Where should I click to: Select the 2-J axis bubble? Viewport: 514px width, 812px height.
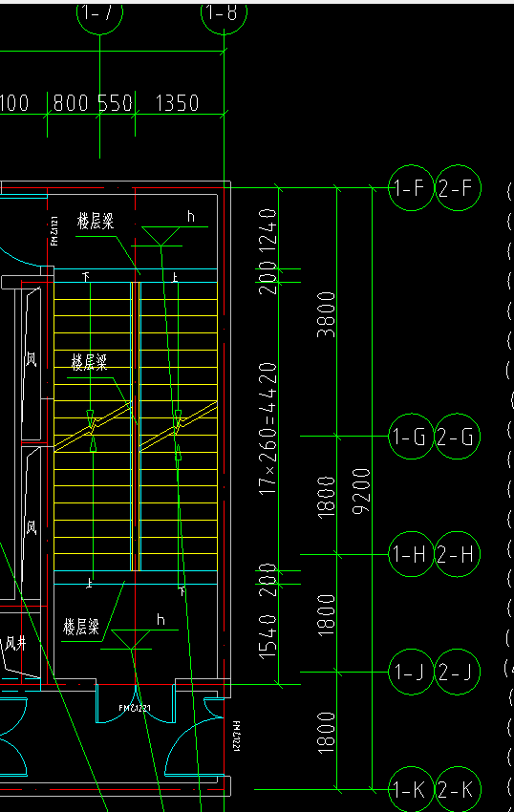pyautogui.click(x=457, y=672)
